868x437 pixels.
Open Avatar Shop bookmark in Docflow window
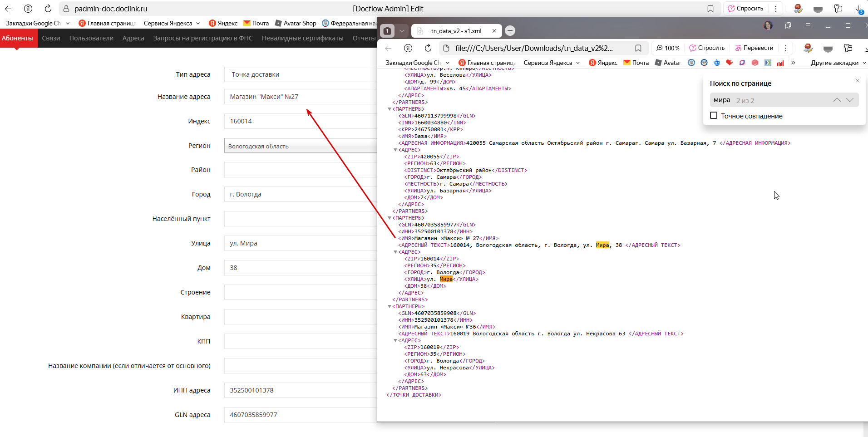pyautogui.click(x=295, y=23)
